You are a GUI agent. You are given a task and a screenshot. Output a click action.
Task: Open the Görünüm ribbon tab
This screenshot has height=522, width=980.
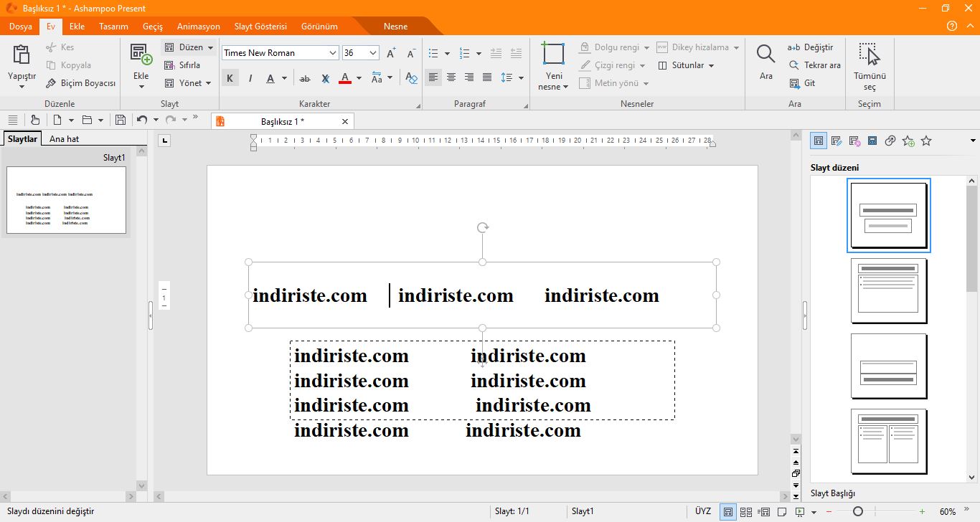pos(319,27)
